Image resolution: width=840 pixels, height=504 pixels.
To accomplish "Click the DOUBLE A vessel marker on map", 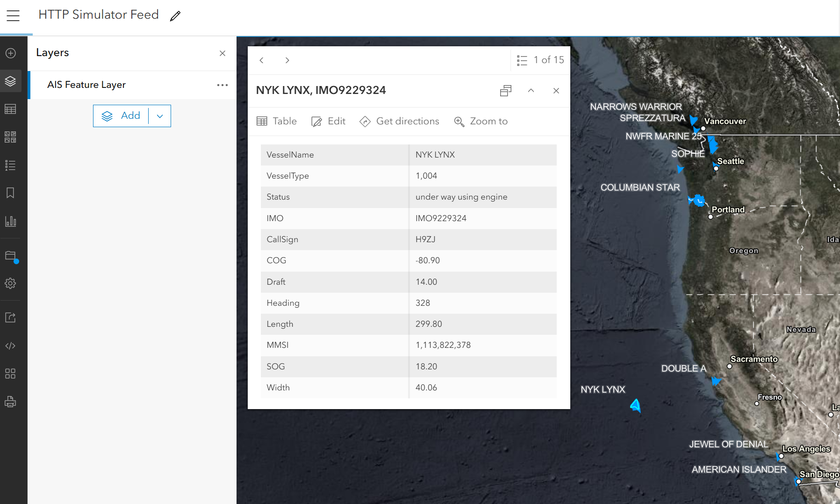I will point(716,381).
